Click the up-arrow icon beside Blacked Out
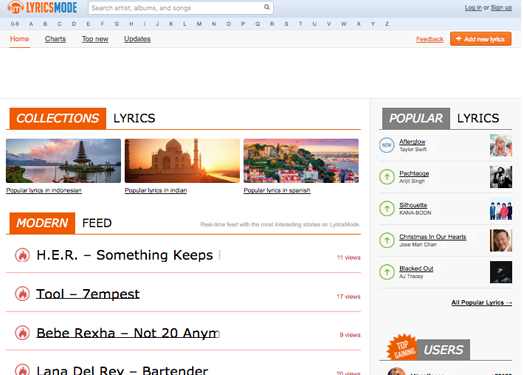This screenshot has width=523, height=375. tap(387, 272)
